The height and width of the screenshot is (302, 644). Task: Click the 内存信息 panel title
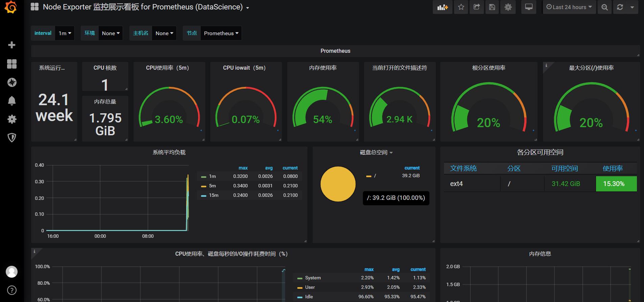point(540,254)
